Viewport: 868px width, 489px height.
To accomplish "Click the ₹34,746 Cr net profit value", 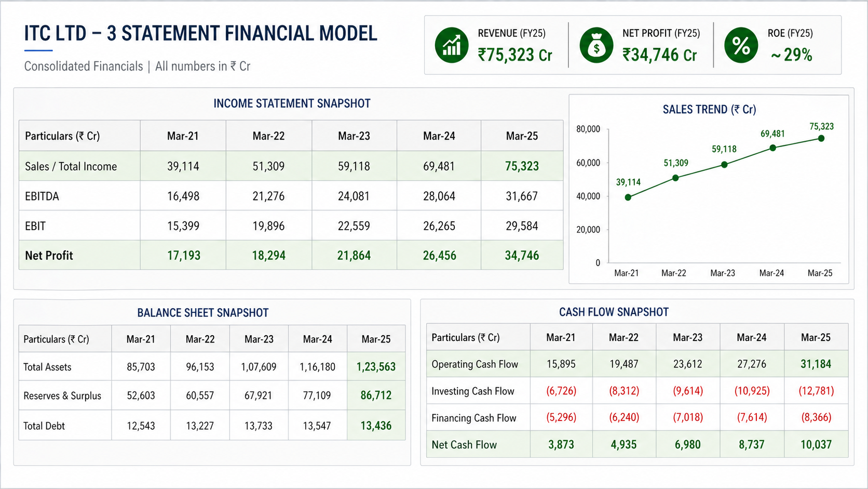I will point(660,55).
